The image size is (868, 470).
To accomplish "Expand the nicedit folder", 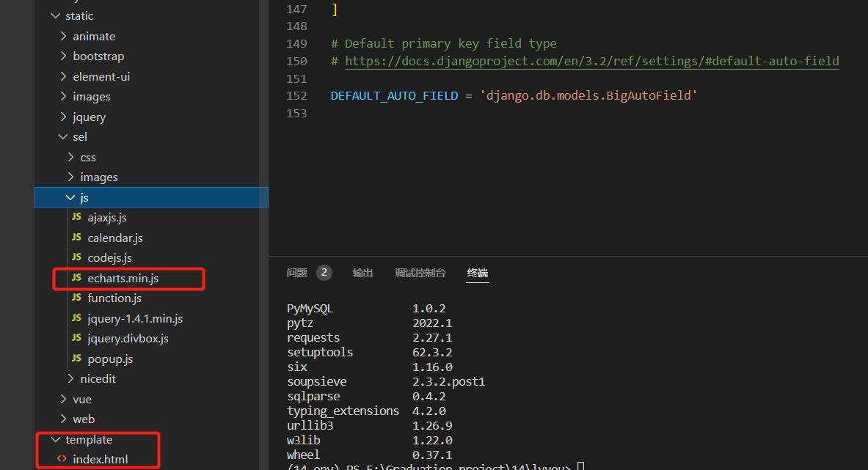I will pos(70,379).
